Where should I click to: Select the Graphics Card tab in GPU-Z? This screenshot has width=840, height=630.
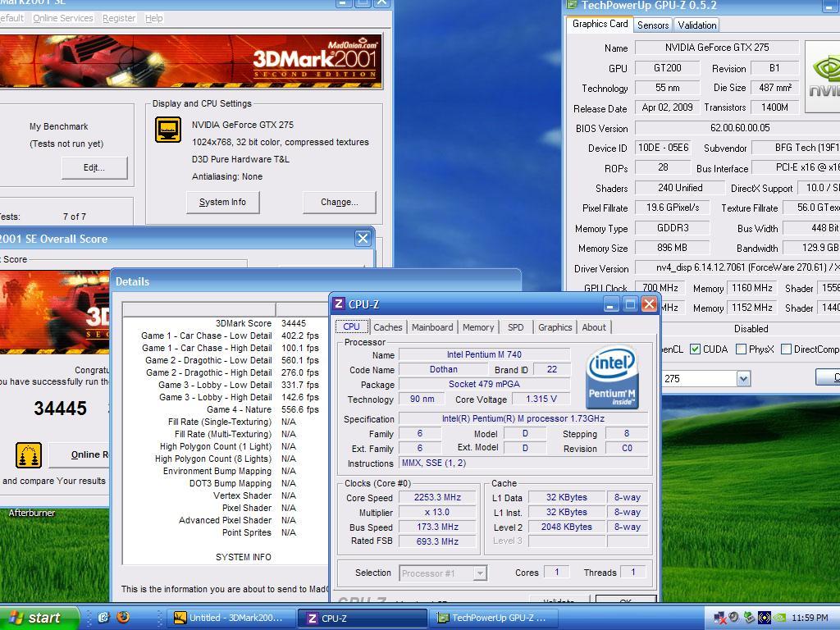[600, 24]
